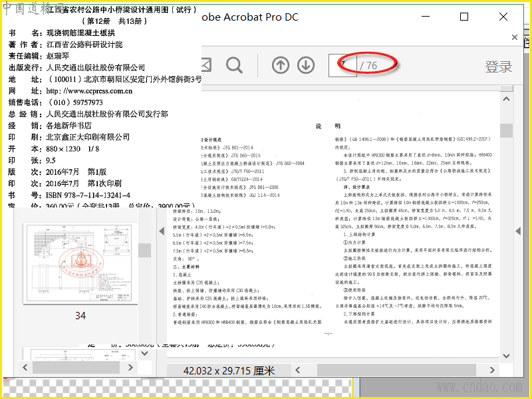Close the Acrobat window with X button
Viewport: 532px width, 399px height.
pos(503,17)
